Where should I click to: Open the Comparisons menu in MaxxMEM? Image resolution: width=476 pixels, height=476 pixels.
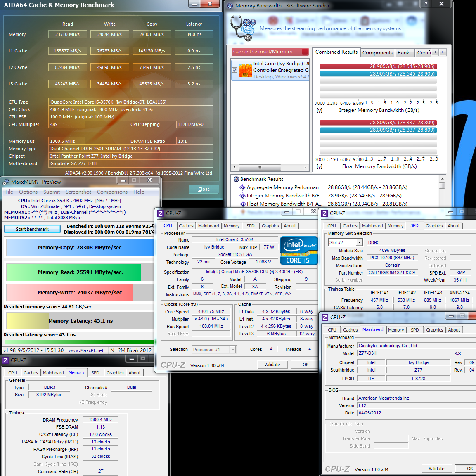112,192
